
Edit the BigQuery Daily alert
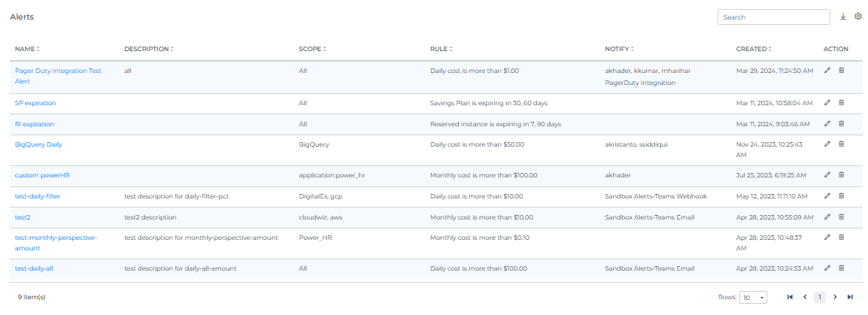click(x=827, y=144)
